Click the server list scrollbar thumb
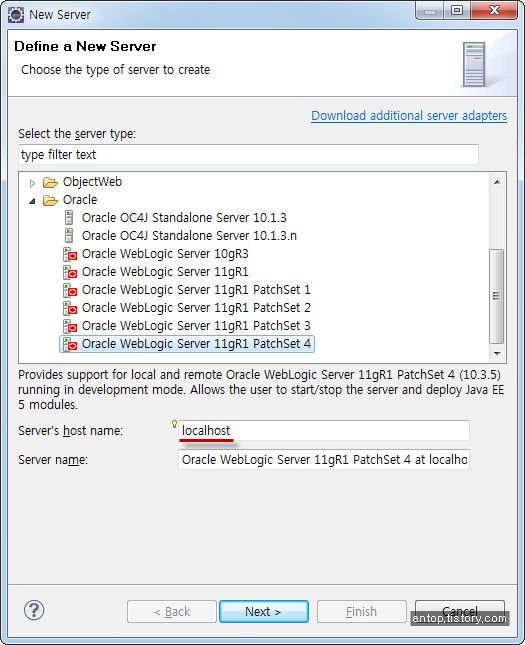Image resolution: width=525 pixels, height=645 pixels. [x=497, y=296]
